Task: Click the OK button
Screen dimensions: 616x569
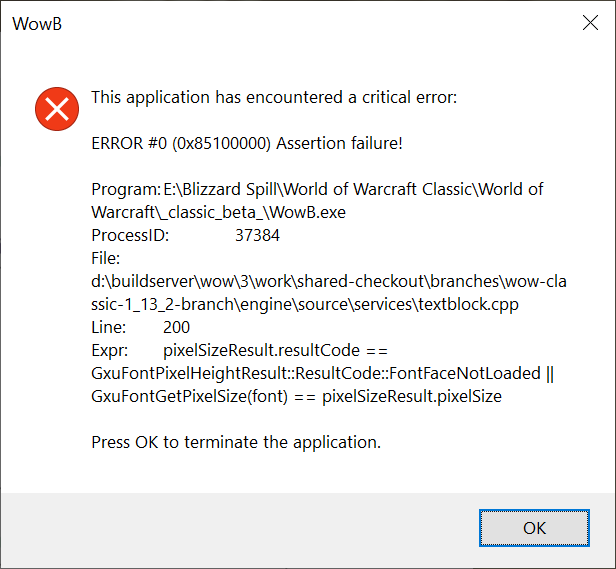Action: coord(534,527)
